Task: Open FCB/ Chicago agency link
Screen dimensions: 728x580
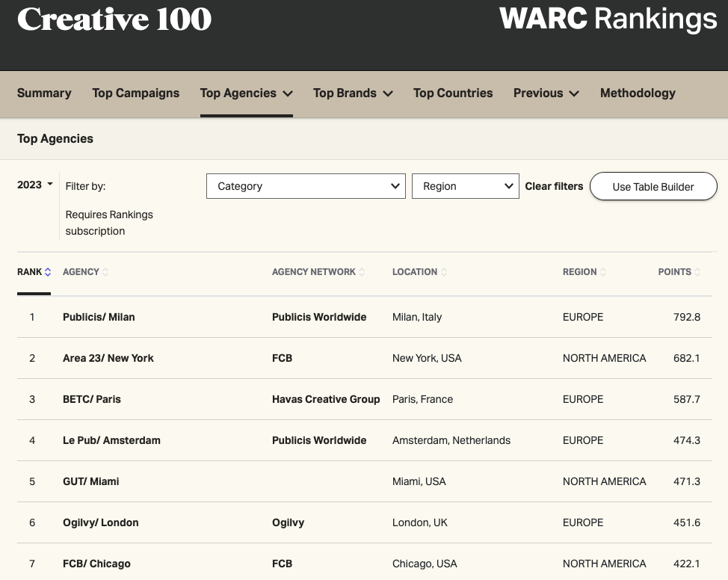Action: click(x=96, y=564)
